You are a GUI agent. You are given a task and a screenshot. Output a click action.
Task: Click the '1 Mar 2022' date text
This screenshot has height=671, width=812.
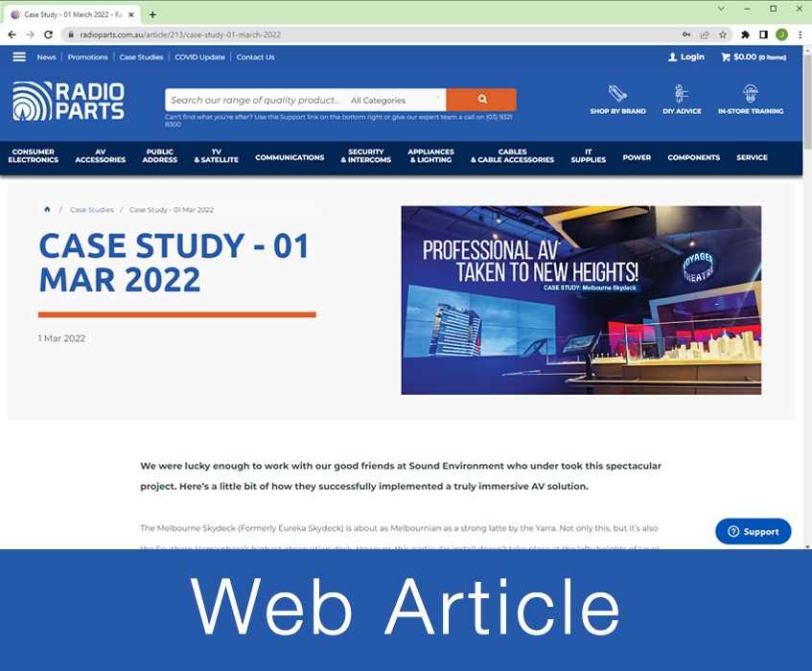(x=61, y=338)
